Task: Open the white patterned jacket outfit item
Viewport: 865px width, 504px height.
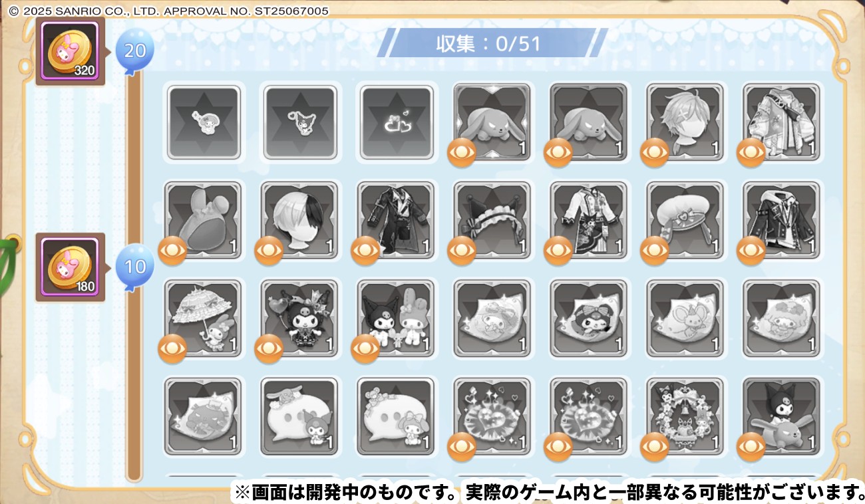Action: tap(782, 122)
